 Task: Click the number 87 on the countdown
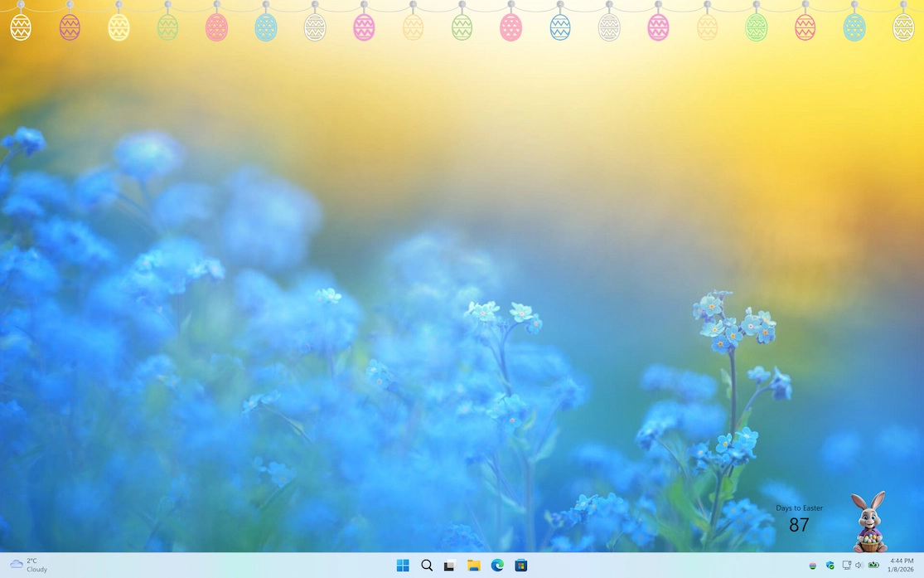coord(798,524)
